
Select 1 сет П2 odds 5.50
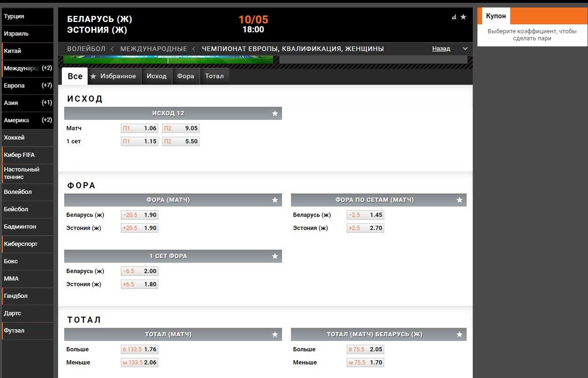(180, 141)
